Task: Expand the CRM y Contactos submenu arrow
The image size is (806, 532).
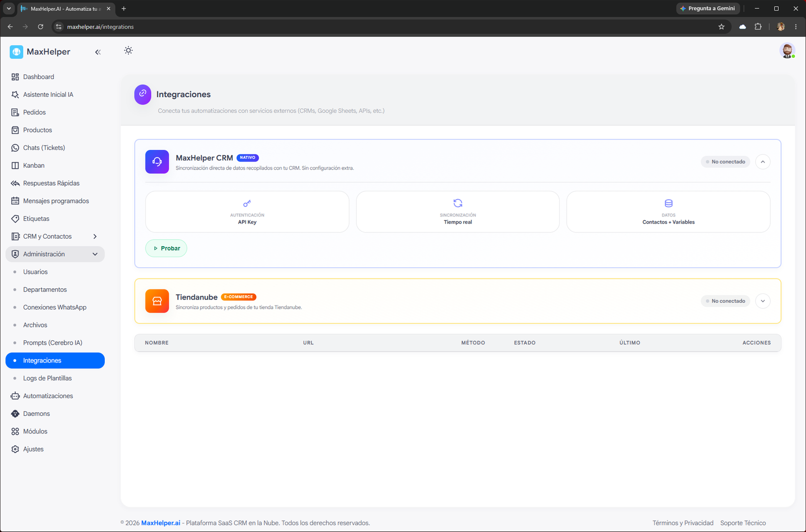Action: pos(95,237)
